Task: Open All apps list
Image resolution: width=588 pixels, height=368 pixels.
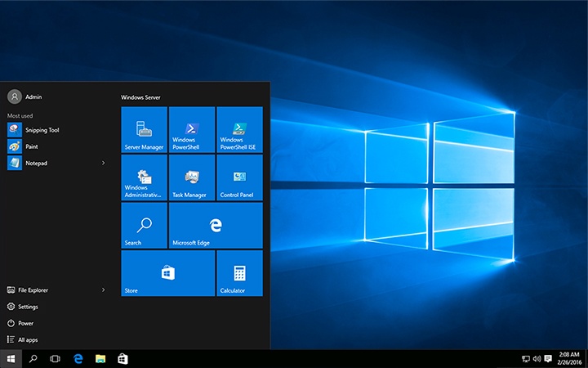Action: tap(23, 340)
